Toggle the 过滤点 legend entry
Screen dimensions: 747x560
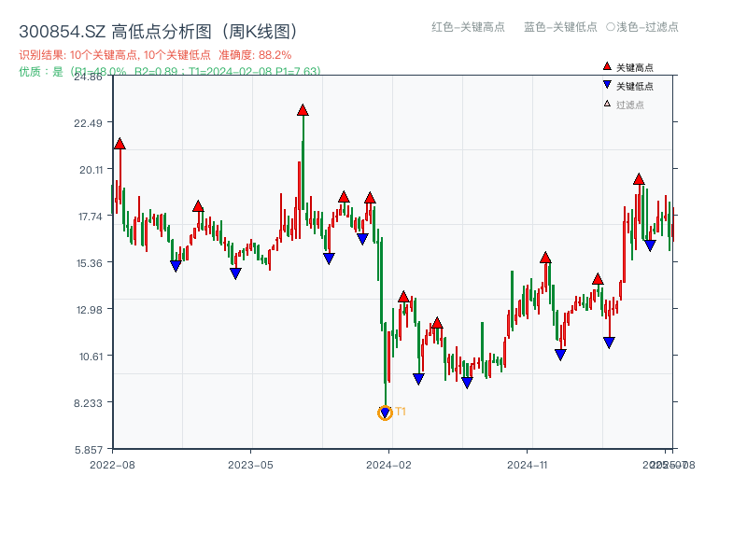coord(630,105)
